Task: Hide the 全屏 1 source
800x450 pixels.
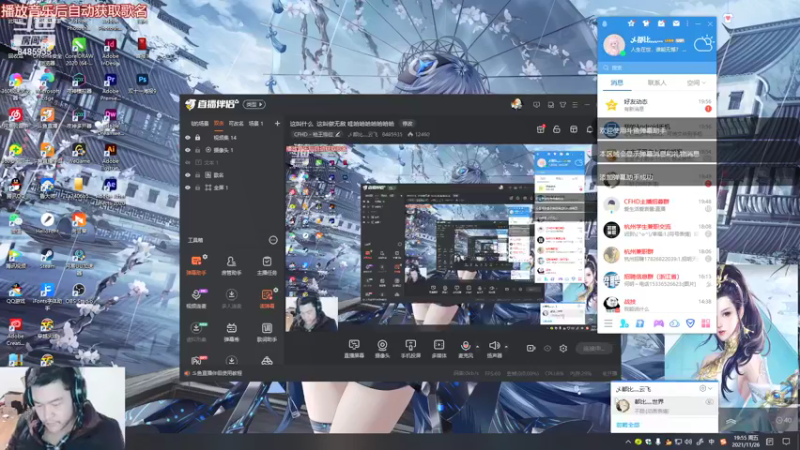Action: (188, 188)
